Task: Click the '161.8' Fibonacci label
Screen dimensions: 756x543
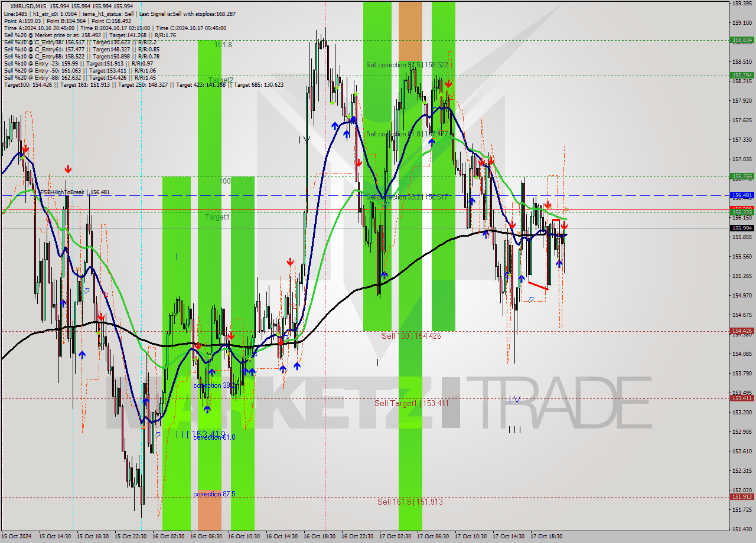Action: click(223, 45)
